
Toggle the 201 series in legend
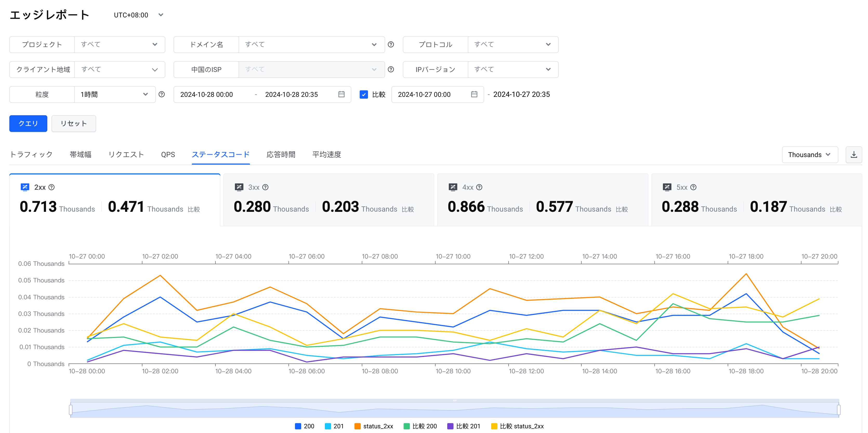click(x=334, y=426)
